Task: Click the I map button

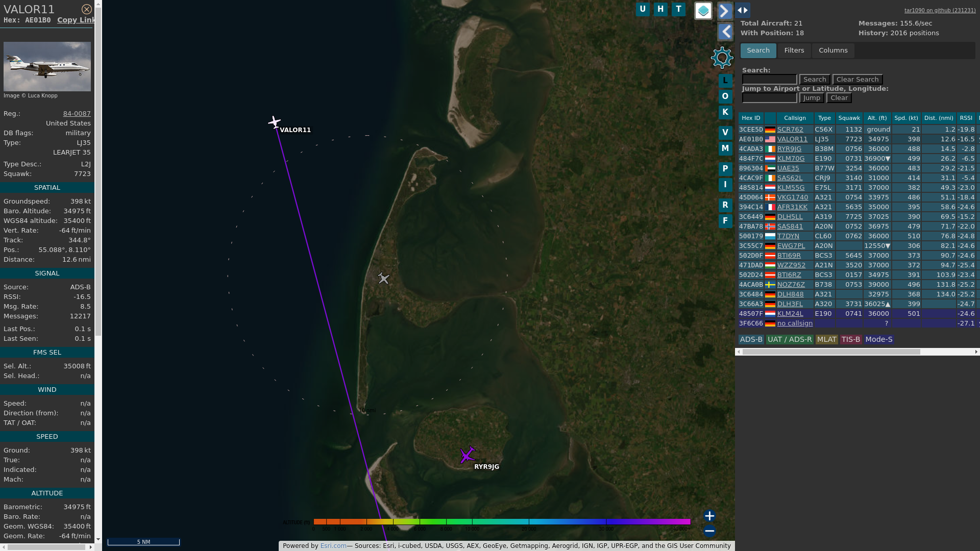Action: 725,185
